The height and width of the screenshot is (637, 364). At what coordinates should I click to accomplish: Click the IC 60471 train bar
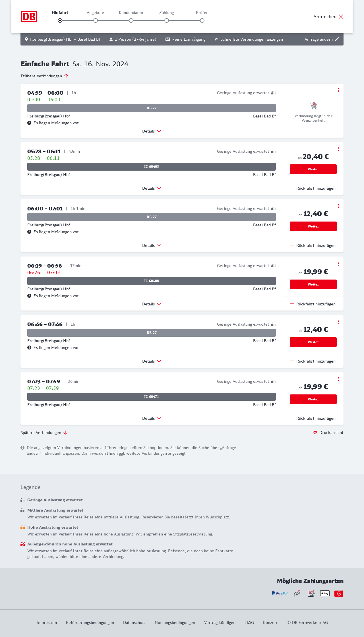coord(152,397)
